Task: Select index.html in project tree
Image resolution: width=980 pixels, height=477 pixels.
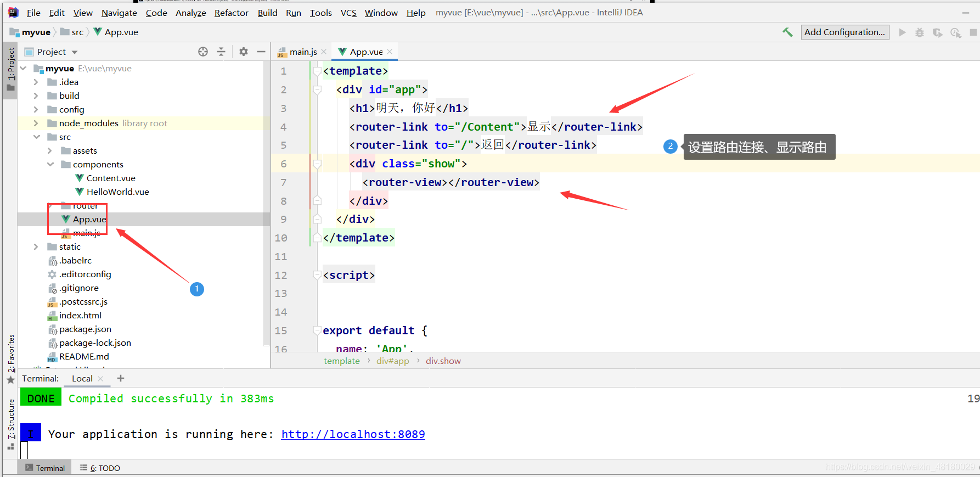Action: point(80,316)
